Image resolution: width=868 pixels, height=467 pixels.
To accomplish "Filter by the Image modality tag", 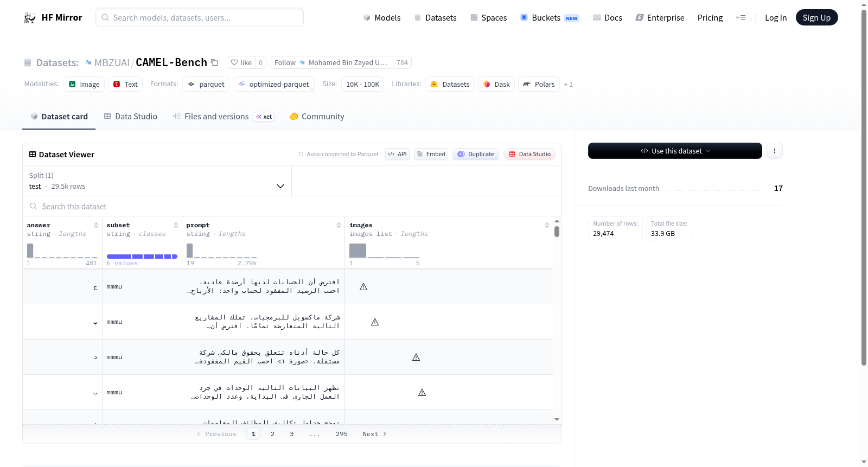I will tap(84, 84).
